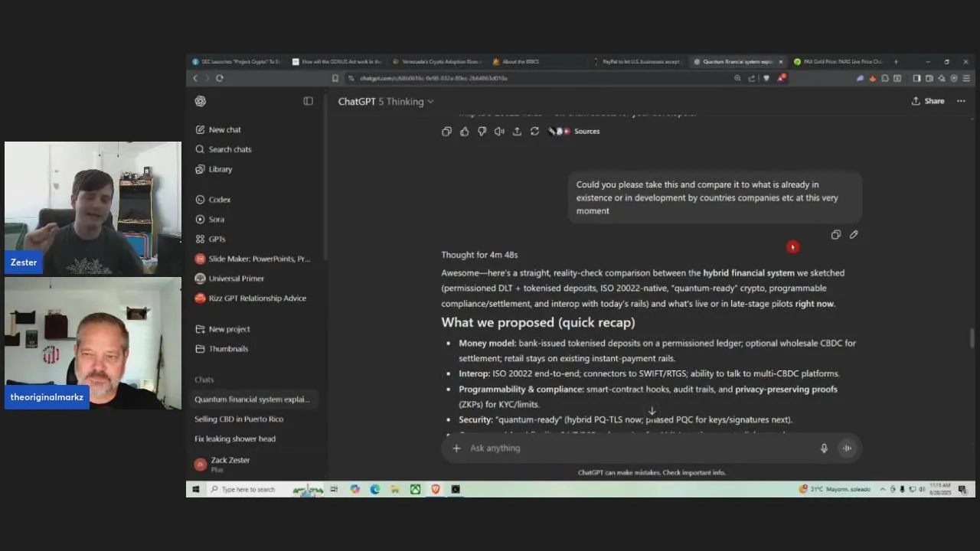The width and height of the screenshot is (980, 551).
Task: Open the three-dot conversation options menu
Action: tap(961, 101)
